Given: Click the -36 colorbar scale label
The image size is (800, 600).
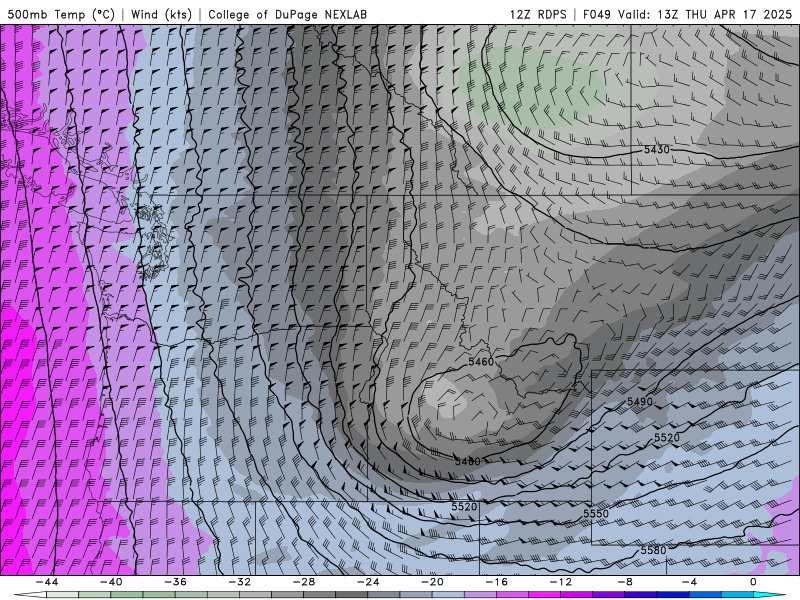Looking at the screenshot, I should click(176, 582).
